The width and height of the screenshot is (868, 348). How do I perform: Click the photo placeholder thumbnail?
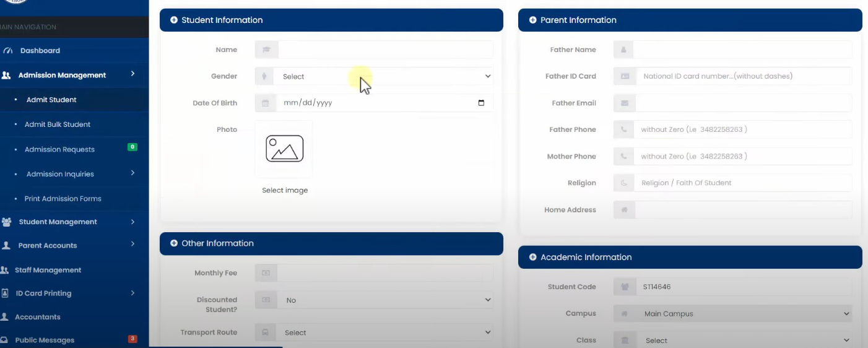click(284, 149)
